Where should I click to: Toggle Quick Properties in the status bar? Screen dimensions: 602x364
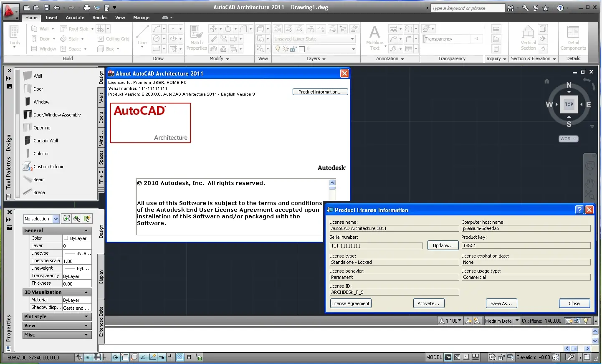(189, 357)
